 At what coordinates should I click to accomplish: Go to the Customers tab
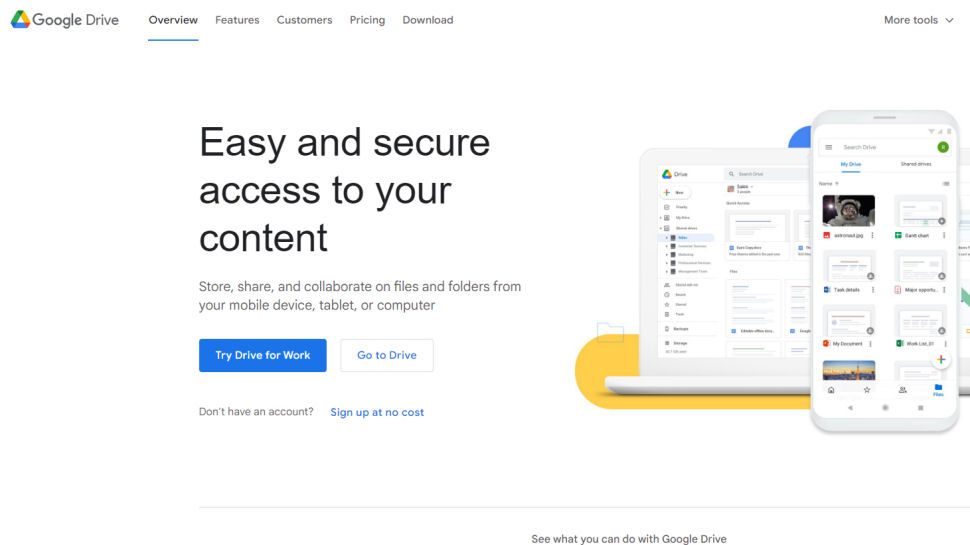pyautogui.click(x=304, y=20)
